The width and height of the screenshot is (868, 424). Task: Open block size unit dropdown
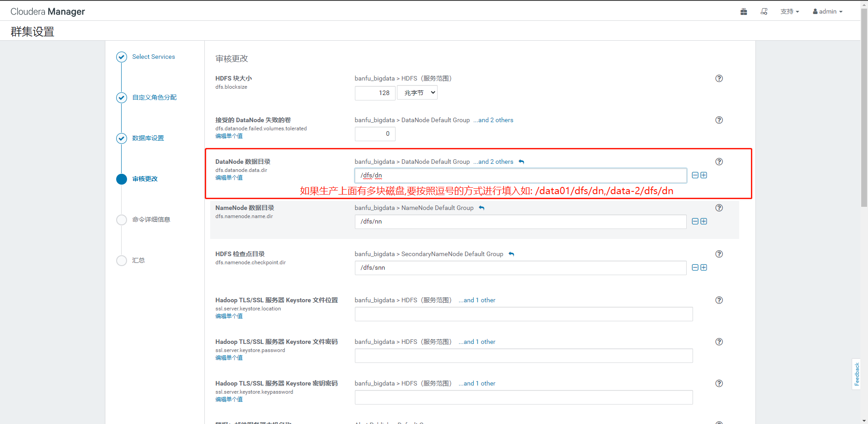pyautogui.click(x=417, y=93)
